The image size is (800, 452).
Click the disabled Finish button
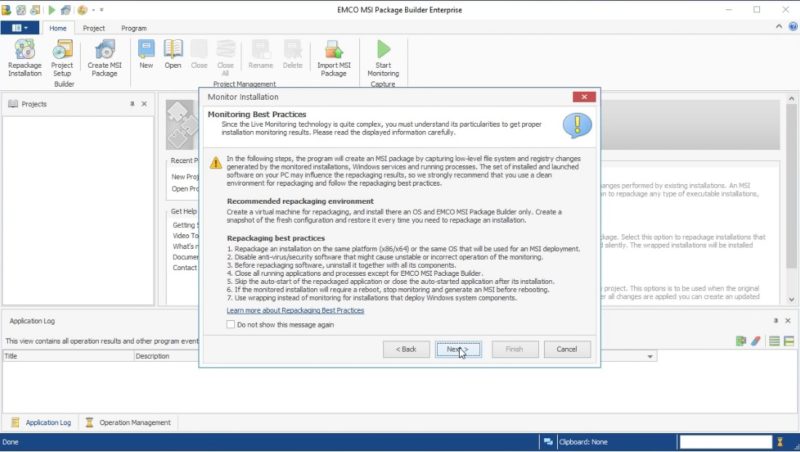coord(514,349)
